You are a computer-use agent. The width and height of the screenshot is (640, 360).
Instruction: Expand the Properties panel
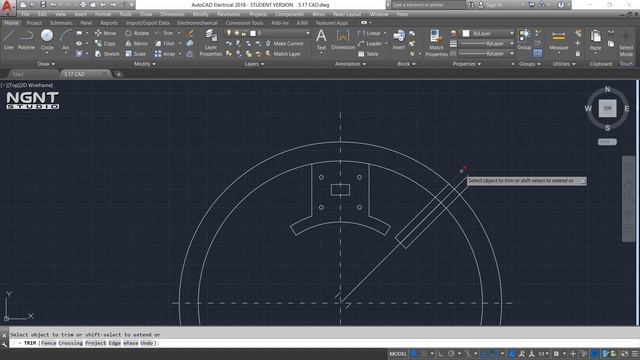tap(467, 64)
